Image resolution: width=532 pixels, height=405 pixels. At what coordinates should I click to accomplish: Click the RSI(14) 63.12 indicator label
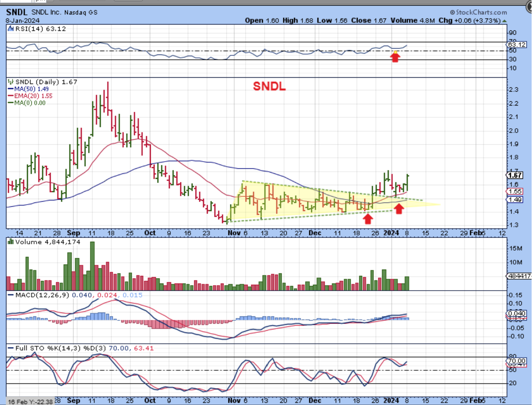coord(41,29)
